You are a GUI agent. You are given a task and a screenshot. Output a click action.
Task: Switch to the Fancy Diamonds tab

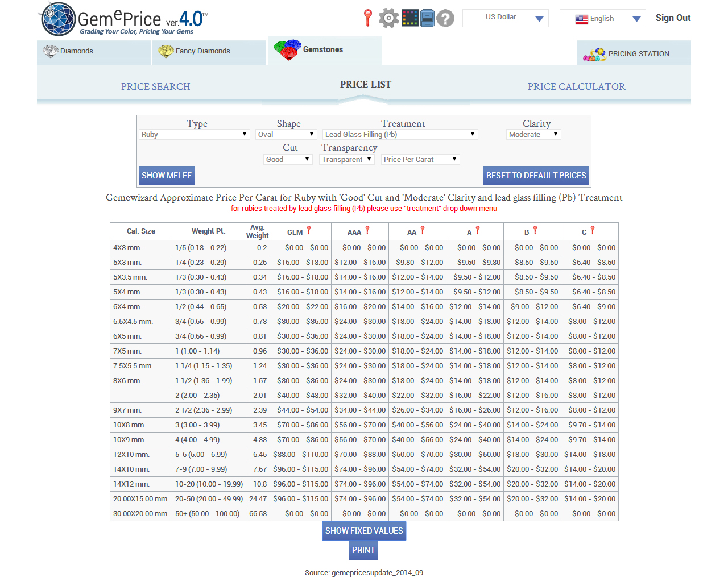click(x=209, y=52)
